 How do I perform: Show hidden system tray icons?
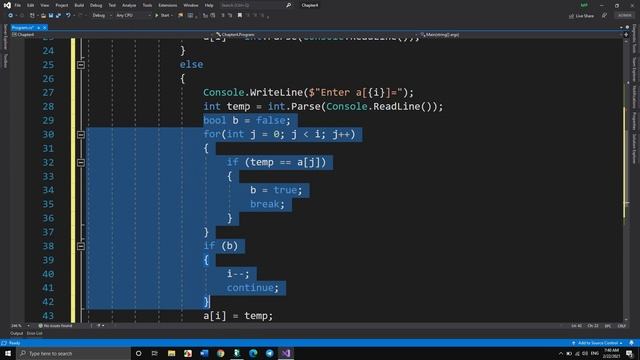(x=560, y=353)
